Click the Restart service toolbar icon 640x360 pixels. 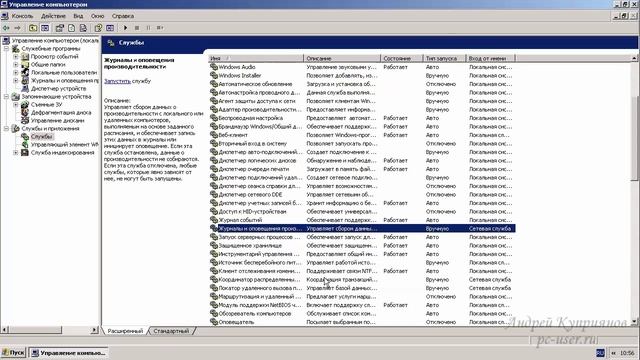(x=160, y=28)
